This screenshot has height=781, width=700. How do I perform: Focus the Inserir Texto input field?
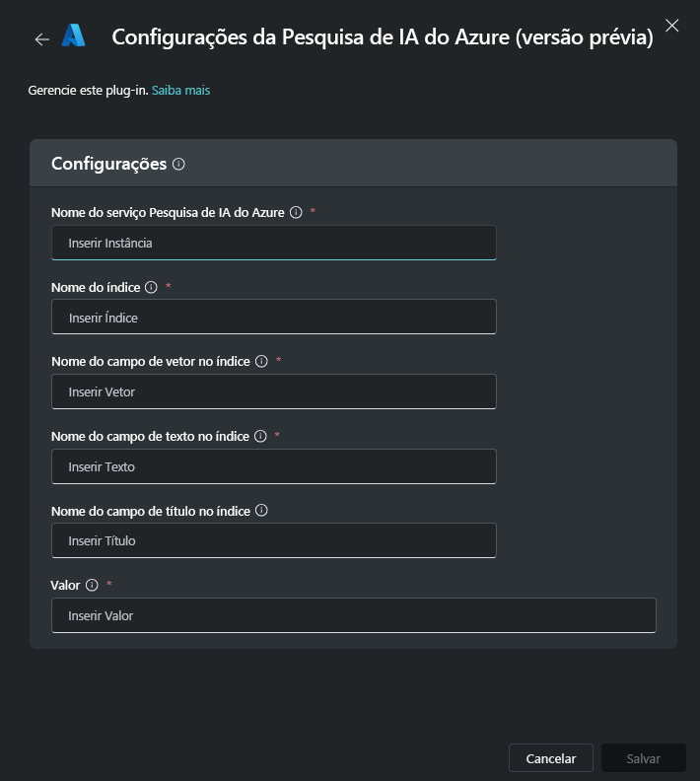274,466
